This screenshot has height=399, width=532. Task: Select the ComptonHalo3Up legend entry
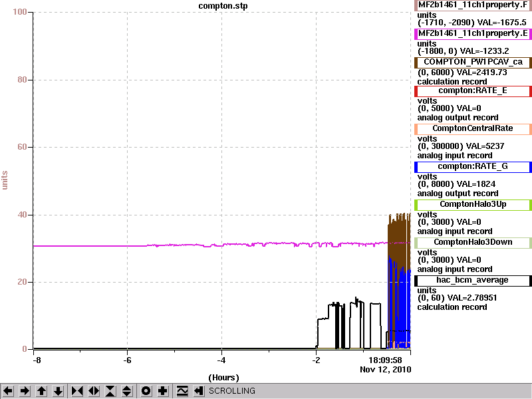(x=473, y=205)
